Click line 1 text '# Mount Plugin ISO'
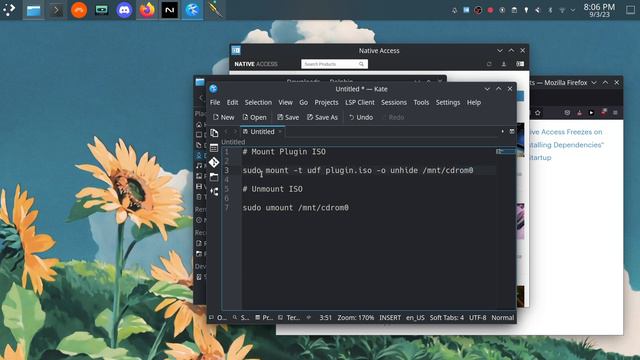The image size is (640, 360). pos(284,152)
